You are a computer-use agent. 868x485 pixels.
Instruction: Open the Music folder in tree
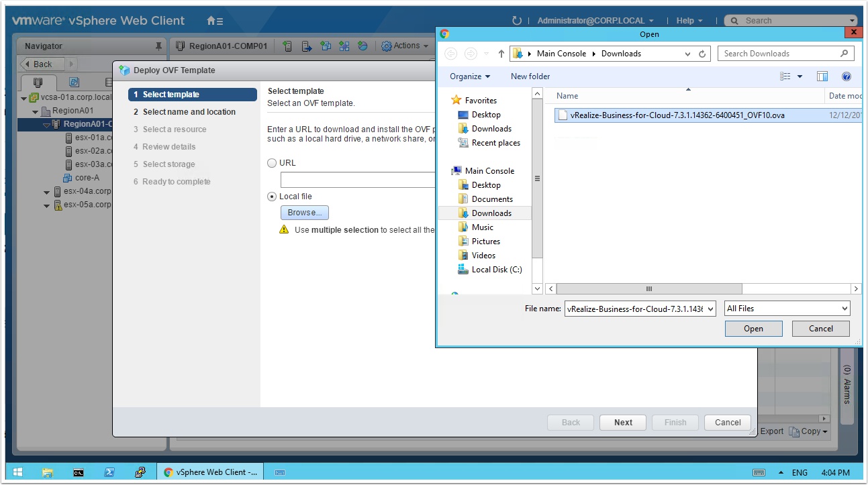(482, 227)
